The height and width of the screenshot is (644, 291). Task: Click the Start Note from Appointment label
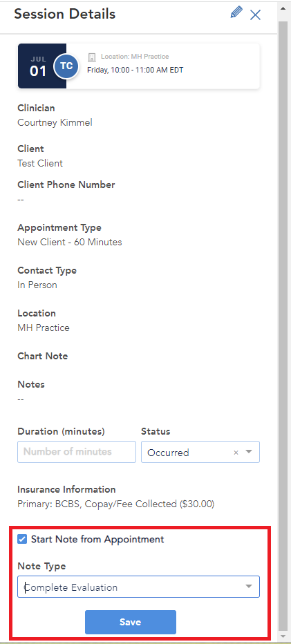(x=97, y=539)
